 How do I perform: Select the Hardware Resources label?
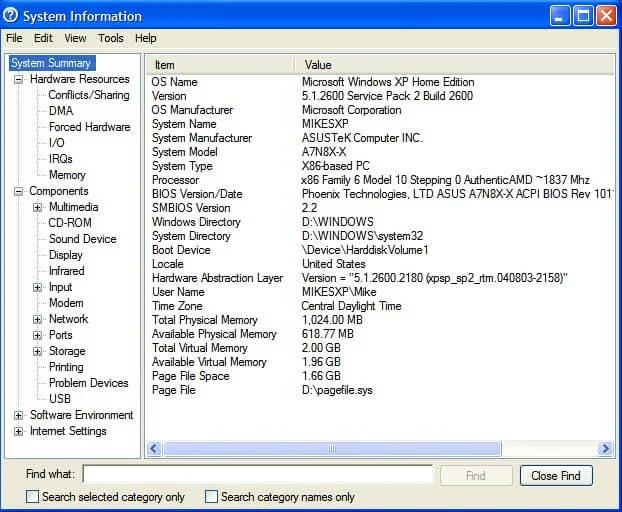[x=80, y=79]
